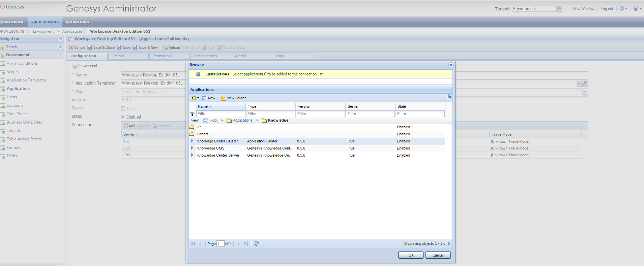644x266 pixels.
Task: Click the Root icon in the View breadcrumb
Action: pyautogui.click(x=206, y=121)
